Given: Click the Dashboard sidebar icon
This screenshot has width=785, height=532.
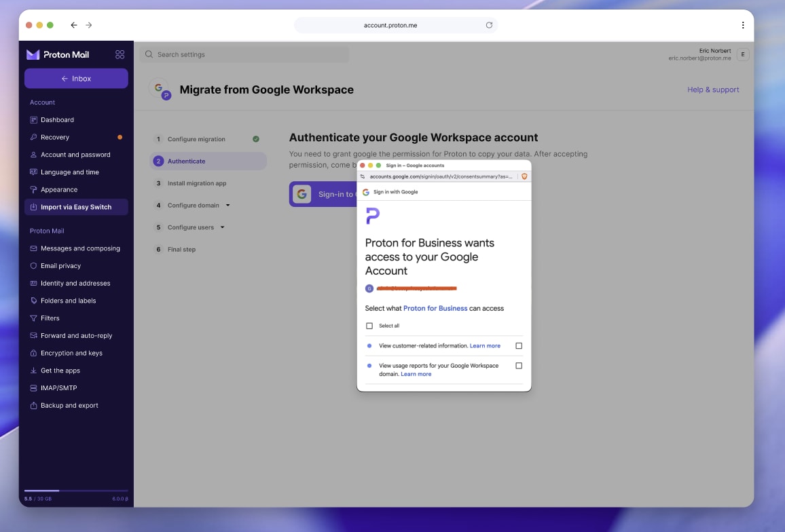Looking at the screenshot, I should click(33, 119).
